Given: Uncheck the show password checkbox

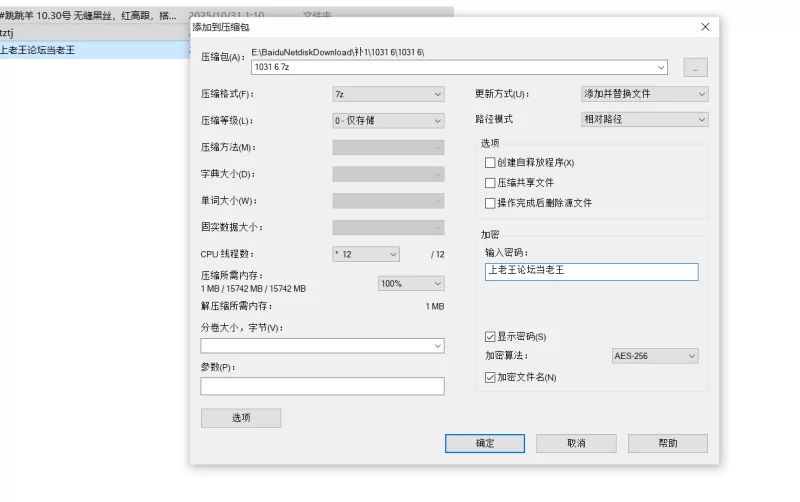Looking at the screenshot, I should click(x=490, y=336).
